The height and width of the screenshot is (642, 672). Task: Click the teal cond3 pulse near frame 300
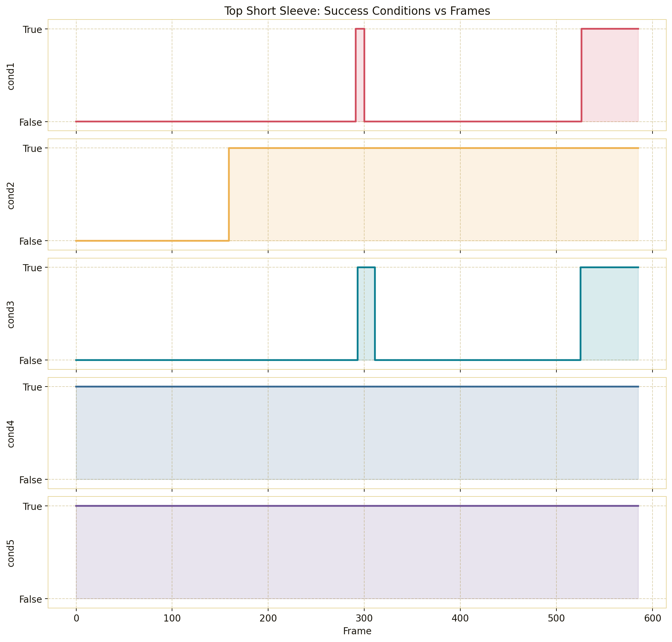tap(366, 314)
